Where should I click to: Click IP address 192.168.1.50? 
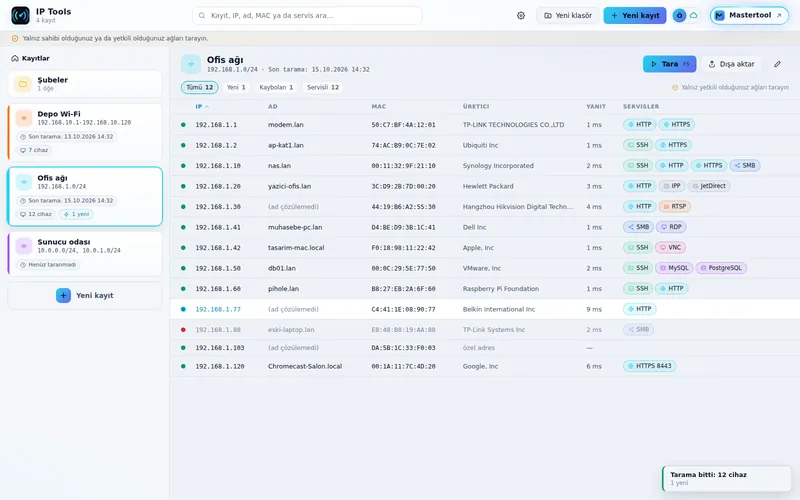coord(218,268)
